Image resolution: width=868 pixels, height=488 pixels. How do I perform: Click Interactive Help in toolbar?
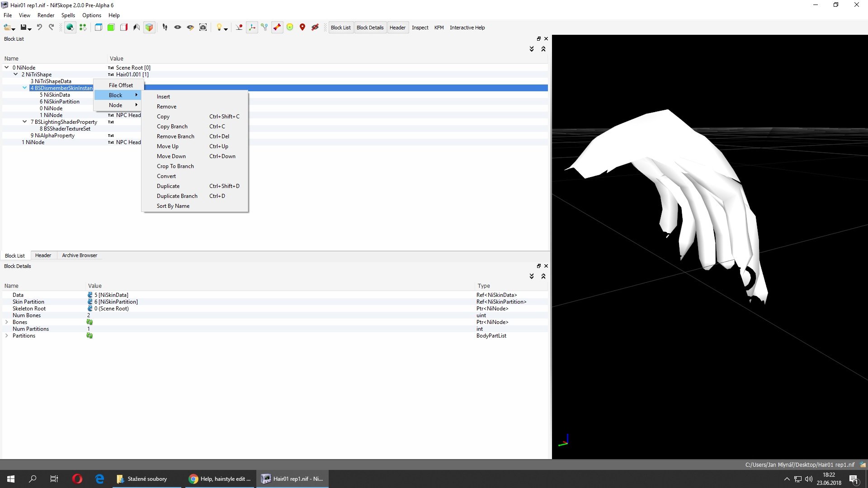(x=467, y=28)
